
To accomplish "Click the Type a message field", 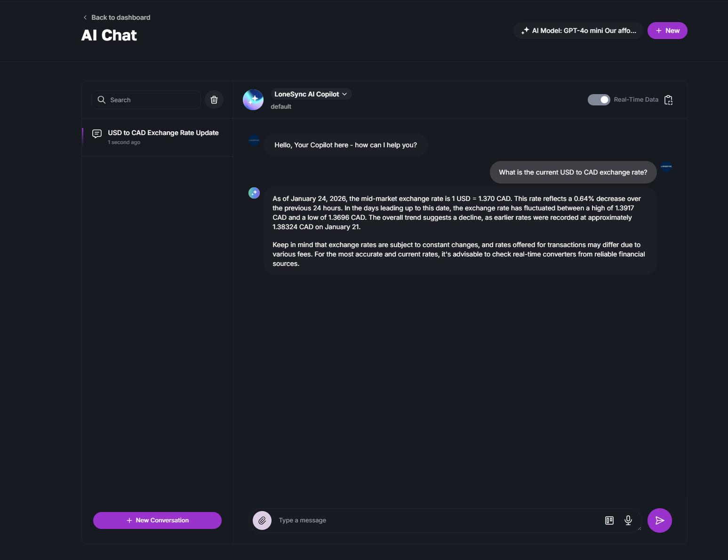I will point(438,520).
